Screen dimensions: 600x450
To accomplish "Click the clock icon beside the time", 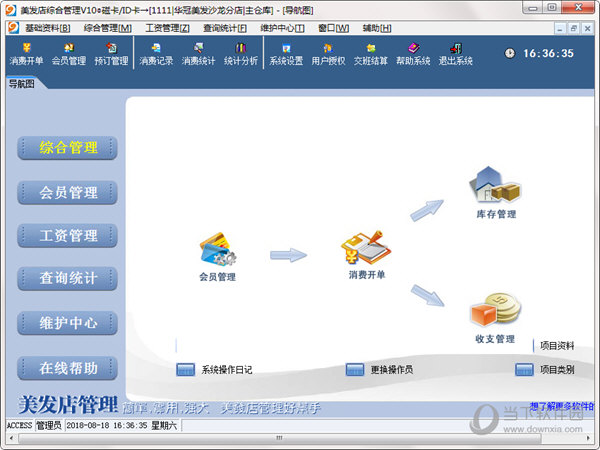I will (510, 53).
